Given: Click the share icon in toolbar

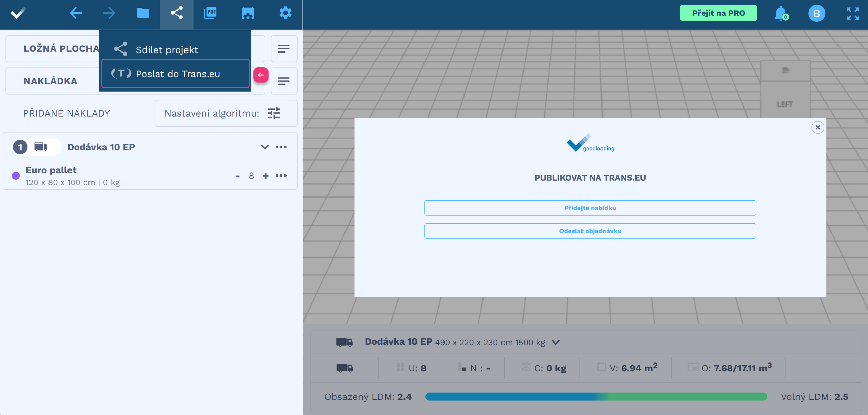Looking at the screenshot, I should 177,13.
